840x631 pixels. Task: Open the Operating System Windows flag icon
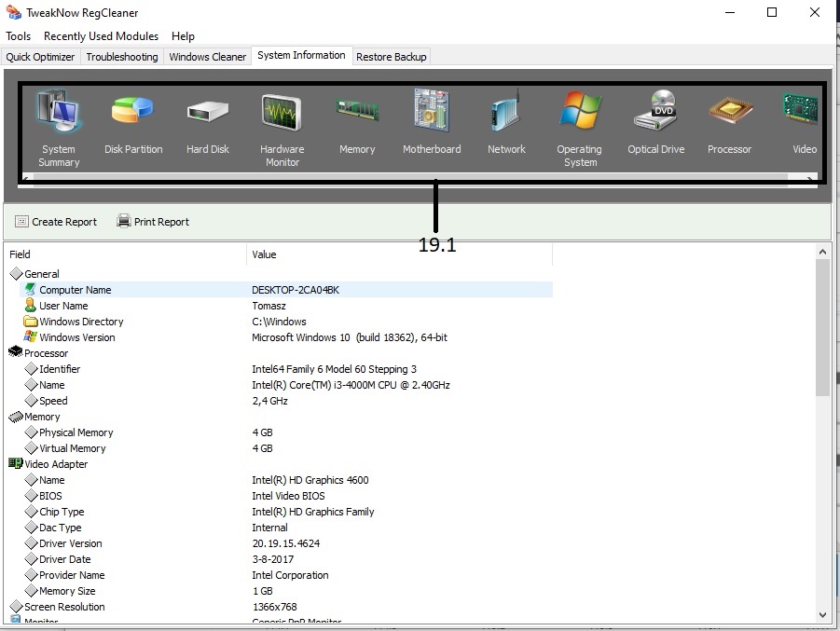click(x=580, y=110)
